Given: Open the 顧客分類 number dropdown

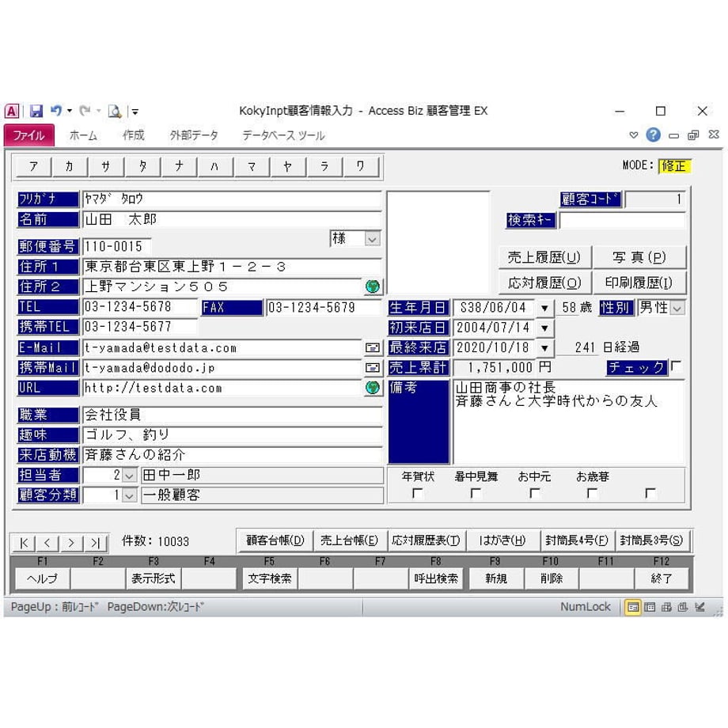Looking at the screenshot, I should [x=129, y=495].
